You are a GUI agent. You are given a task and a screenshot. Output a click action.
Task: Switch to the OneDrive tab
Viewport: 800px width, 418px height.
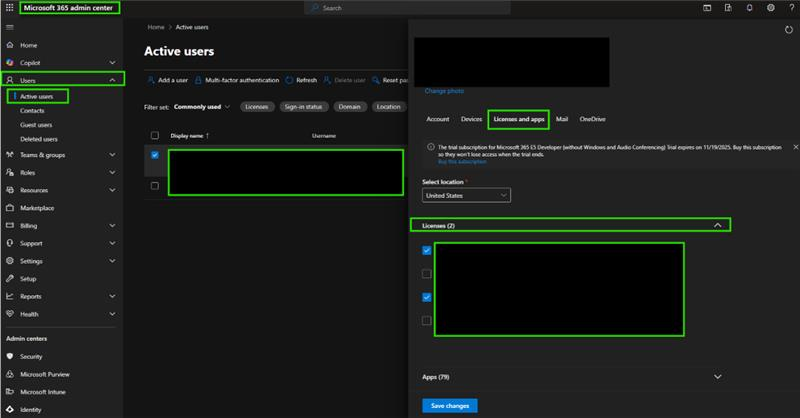592,119
